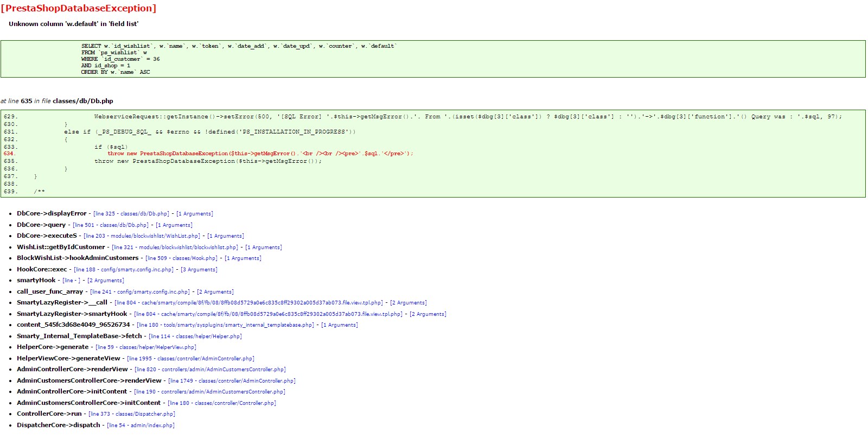The image size is (868, 438).
Task: Expand the Arguments link for DbCore->executeS
Action: coord(226,236)
